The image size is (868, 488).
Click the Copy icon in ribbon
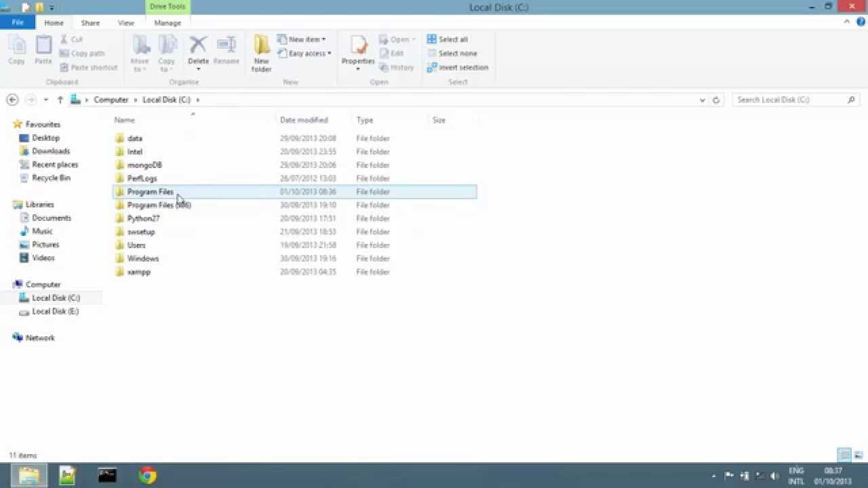pyautogui.click(x=17, y=51)
